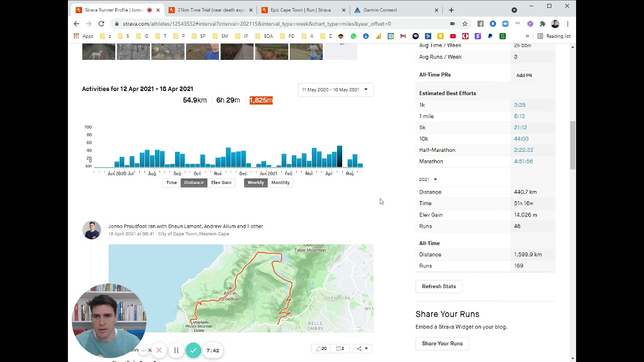Open the Google Calendar bookmark icon
This screenshot has height=362, width=644.
coord(390,36)
